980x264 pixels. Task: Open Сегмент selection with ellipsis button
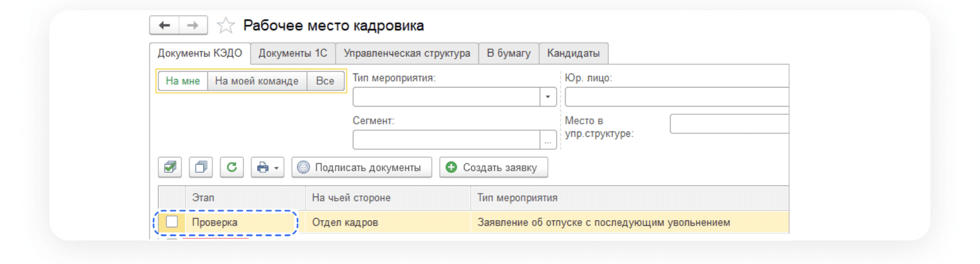pyautogui.click(x=548, y=140)
